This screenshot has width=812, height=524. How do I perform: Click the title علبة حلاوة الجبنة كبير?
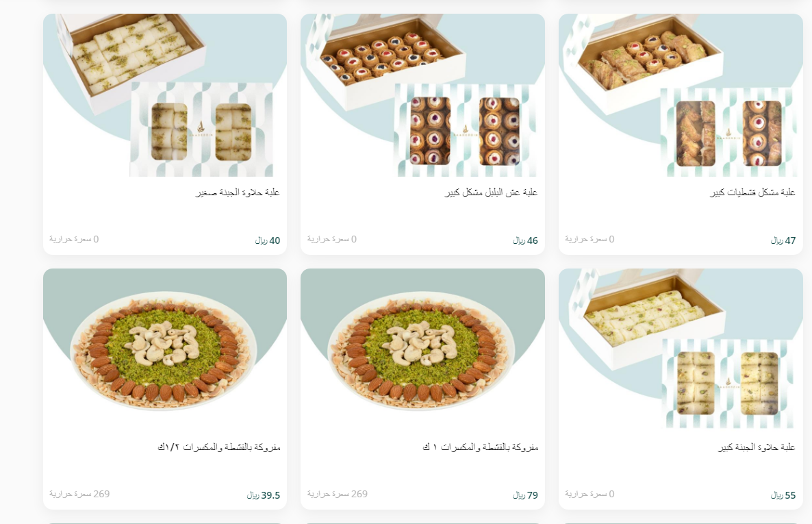point(757,447)
